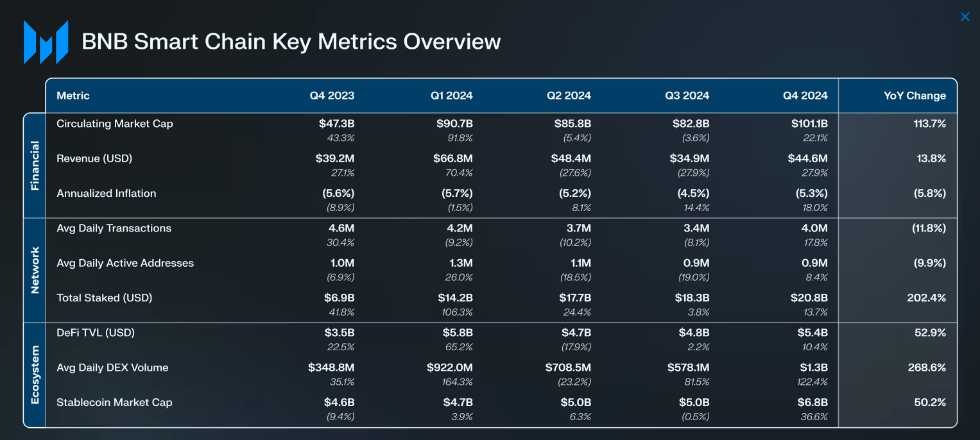
Task: Select the Avg Daily Transactions row label
Action: (114, 228)
